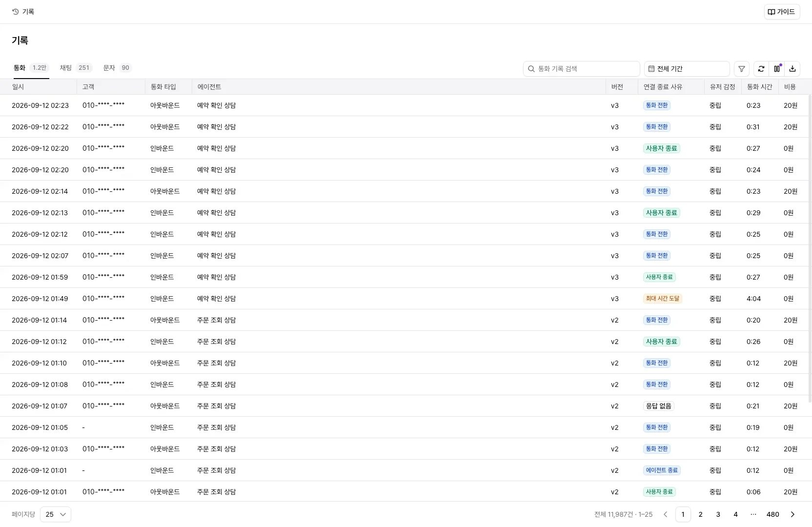Image resolution: width=812 pixels, height=527 pixels.
Task: Click 사용자 종료 badge in 01:59 row
Action: click(x=659, y=277)
